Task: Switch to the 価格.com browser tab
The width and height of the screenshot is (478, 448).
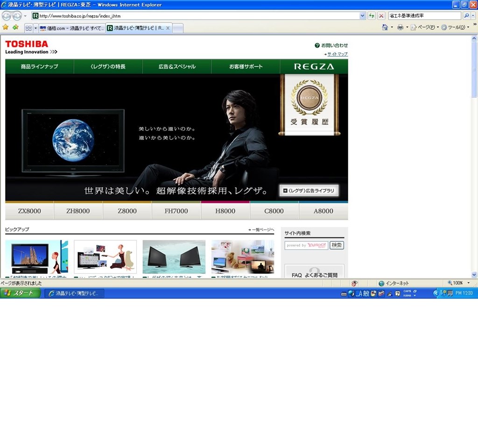Action: point(72,28)
